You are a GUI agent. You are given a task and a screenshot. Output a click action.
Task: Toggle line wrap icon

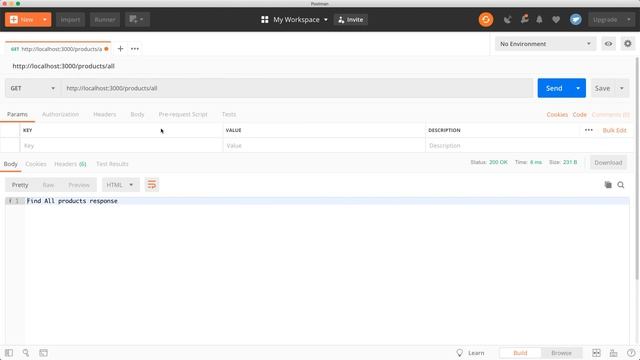pyautogui.click(x=151, y=185)
